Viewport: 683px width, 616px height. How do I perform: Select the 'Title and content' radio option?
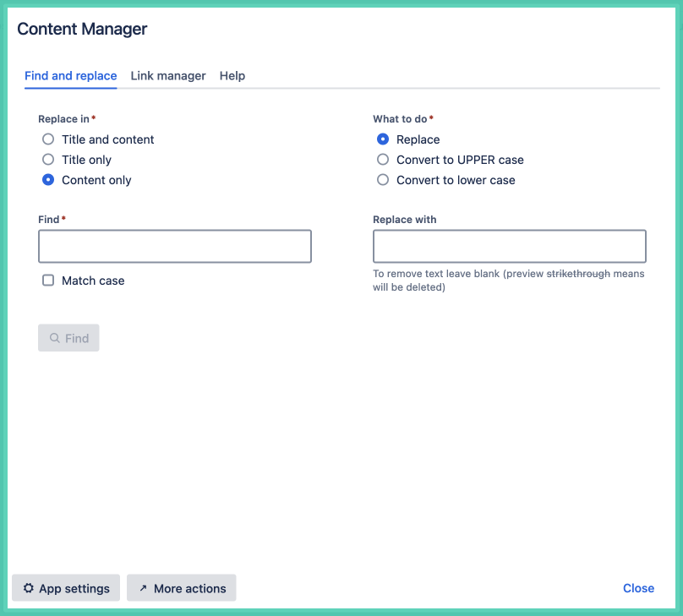[48, 139]
